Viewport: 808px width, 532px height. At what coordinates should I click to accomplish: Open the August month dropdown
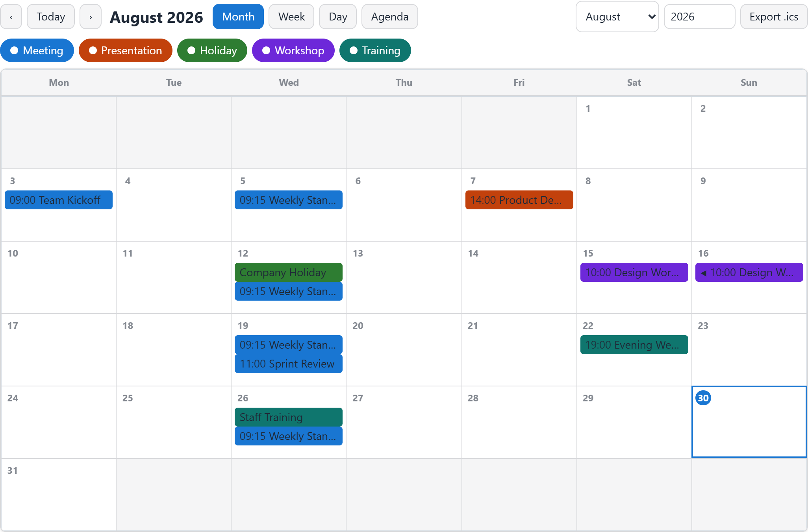[x=617, y=17]
